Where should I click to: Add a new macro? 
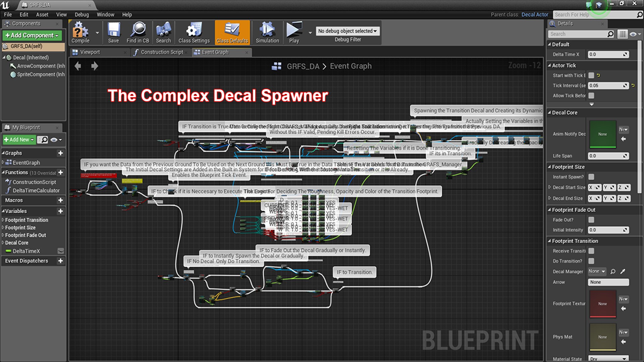click(60, 200)
